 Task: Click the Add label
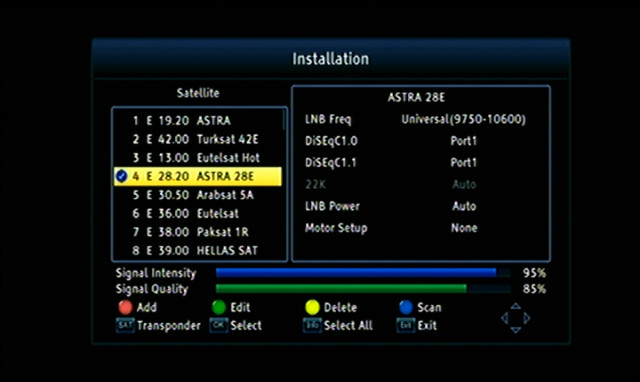coord(147,307)
